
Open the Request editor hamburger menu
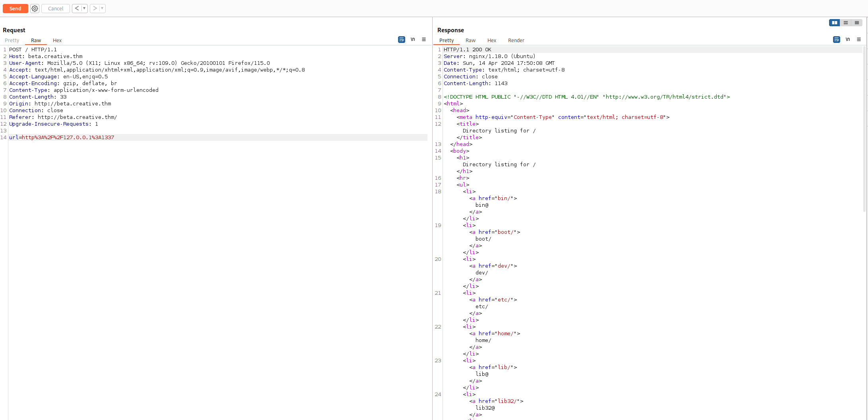(x=424, y=39)
